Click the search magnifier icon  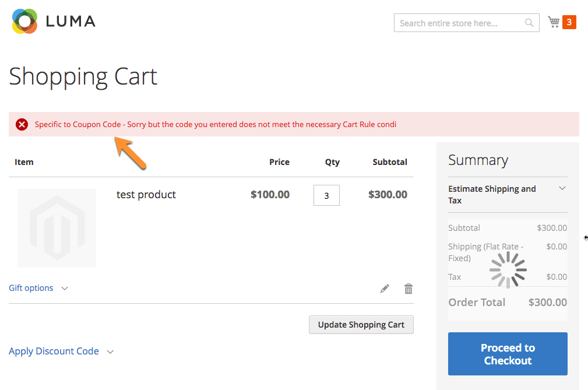[x=529, y=23]
